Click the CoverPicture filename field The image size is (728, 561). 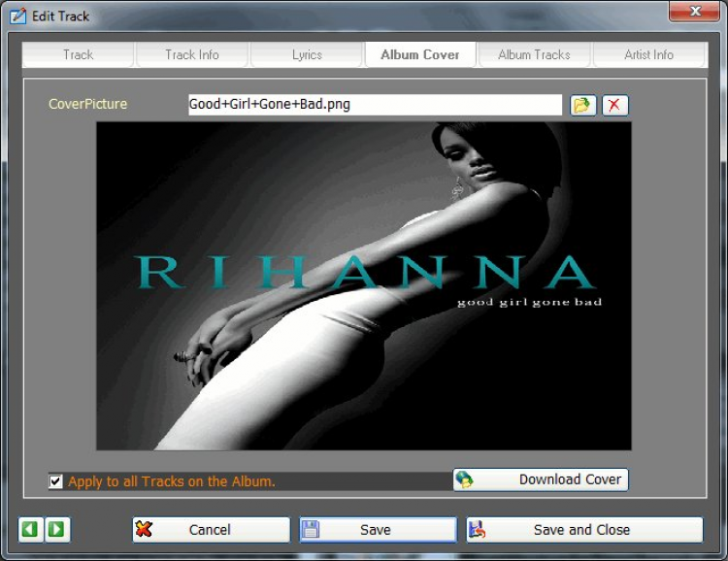(x=375, y=105)
